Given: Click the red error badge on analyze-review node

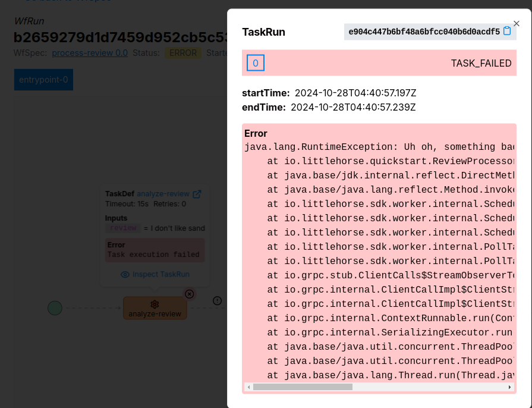Looking at the screenshot, I should [189, 294].
